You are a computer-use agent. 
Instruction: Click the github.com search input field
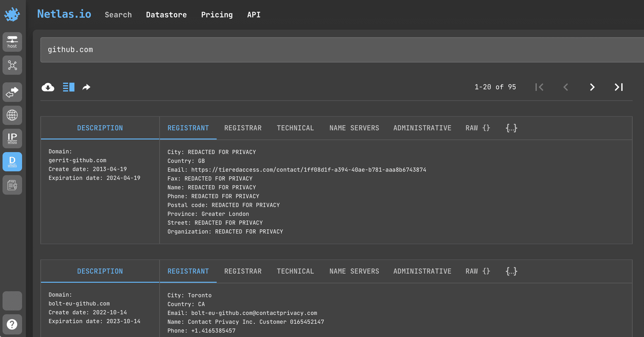click(342, 50)
